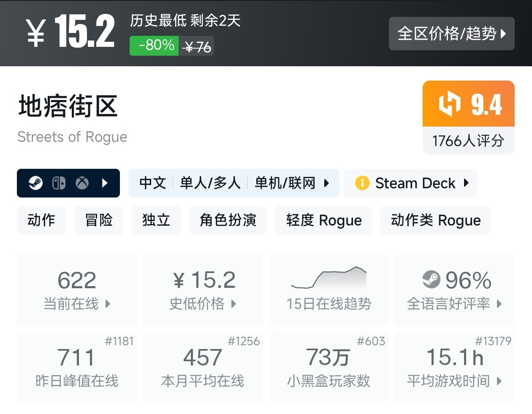View the 15日在线趋势 chart
Image resolution: width=532 pixels, height=414 pixels.
click(328, 290)
